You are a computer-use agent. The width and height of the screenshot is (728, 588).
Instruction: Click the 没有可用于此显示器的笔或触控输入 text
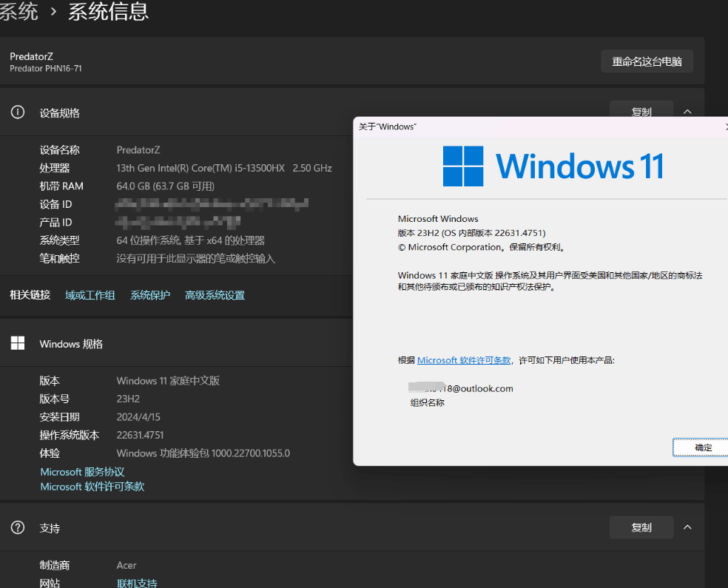coord(195,258)
